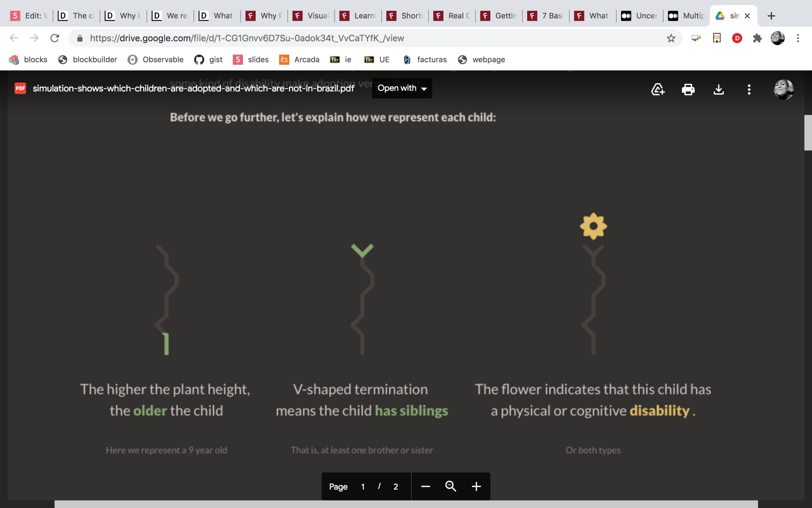Bookmark this page with the star icon
Screen dimensions: 812x508
671,38
